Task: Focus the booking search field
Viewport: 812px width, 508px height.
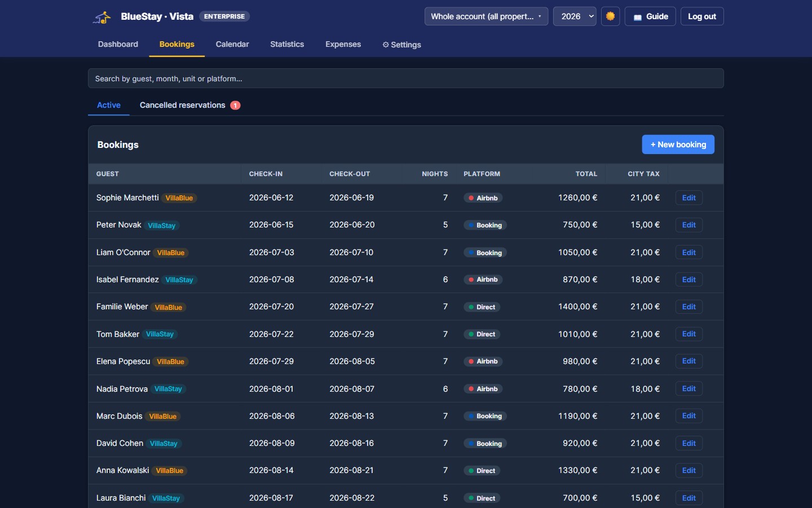Action: pos(406,78)
